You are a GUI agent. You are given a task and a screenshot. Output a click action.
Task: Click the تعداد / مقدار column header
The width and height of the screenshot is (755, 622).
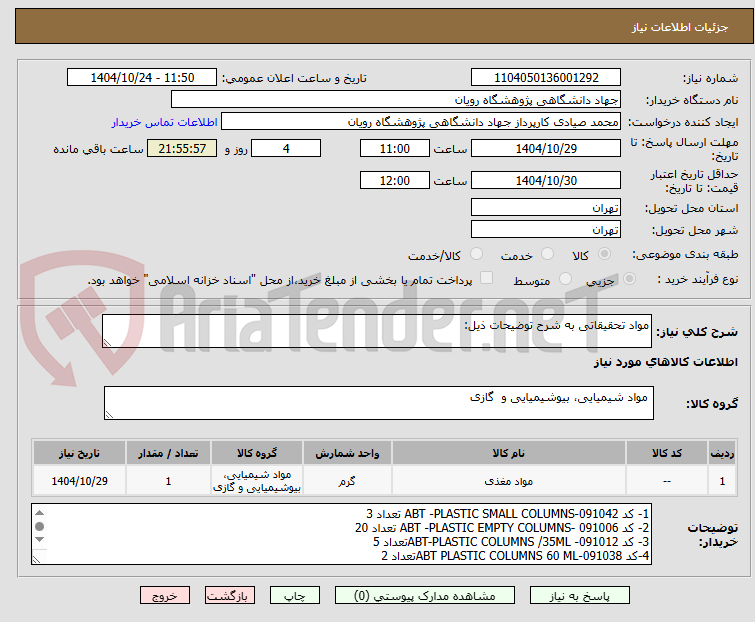pos(168,453)
